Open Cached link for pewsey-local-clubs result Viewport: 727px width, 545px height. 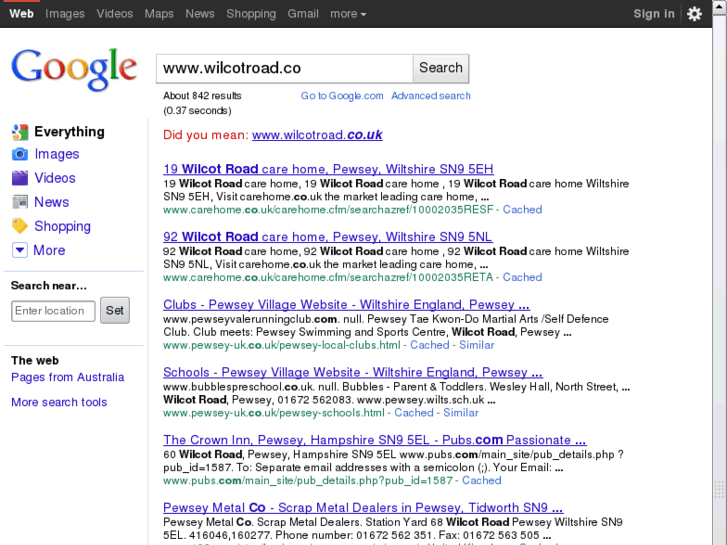[x=429, y=345]
